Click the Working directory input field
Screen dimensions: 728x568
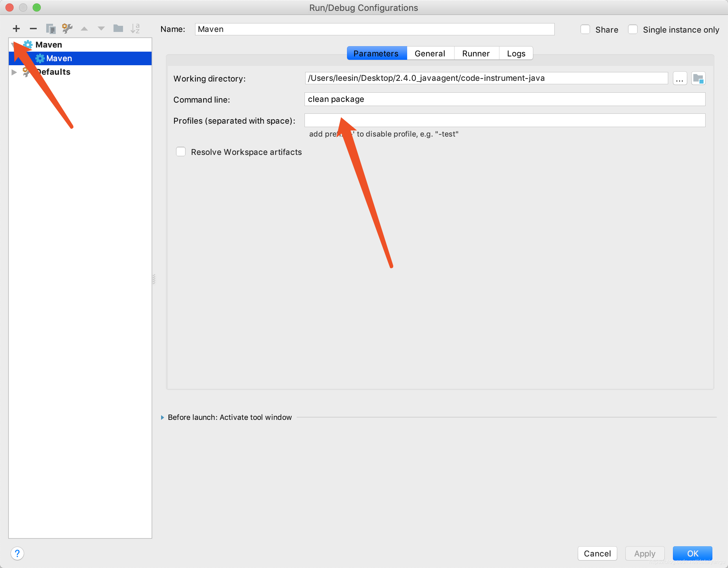[485, 78]
